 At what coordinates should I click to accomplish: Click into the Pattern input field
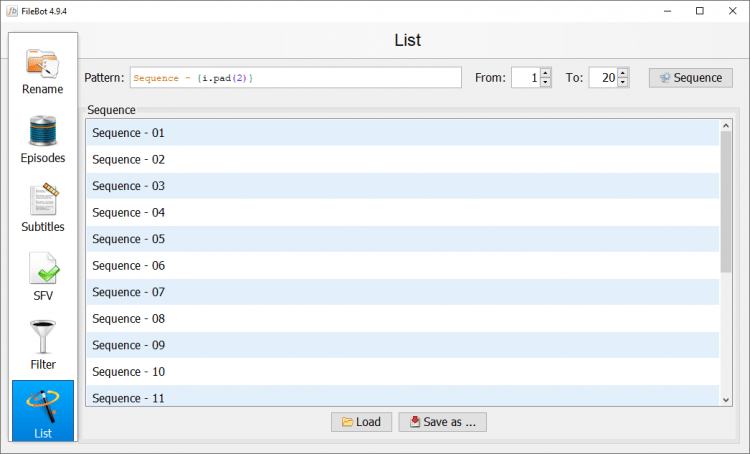pos(296,78)
